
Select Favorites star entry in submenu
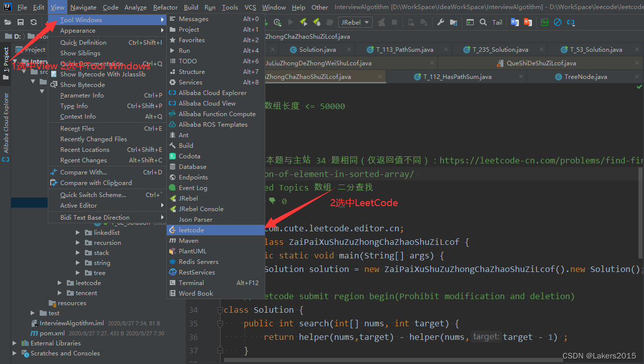216,40
